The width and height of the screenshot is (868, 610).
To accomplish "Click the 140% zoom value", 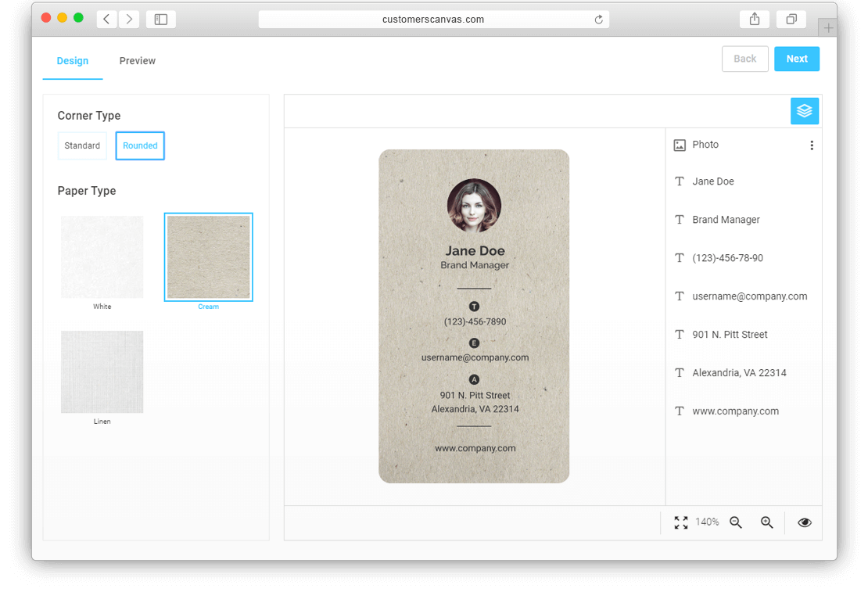I will [707, 522].
